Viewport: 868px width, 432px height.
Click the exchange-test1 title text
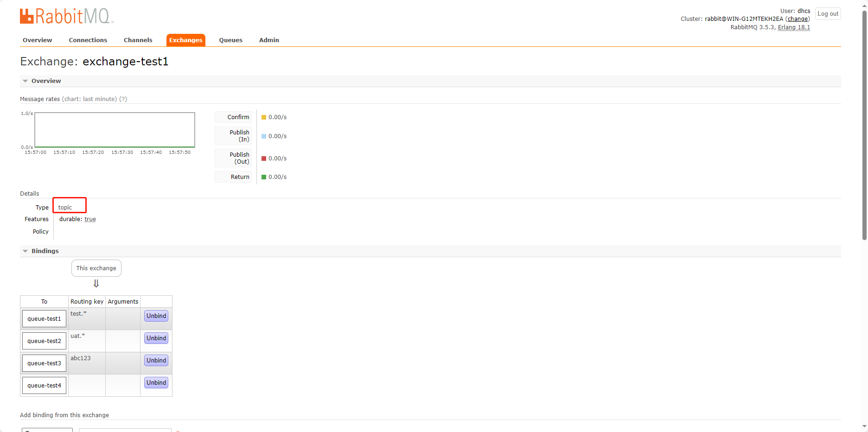click(x=126, y=62)
